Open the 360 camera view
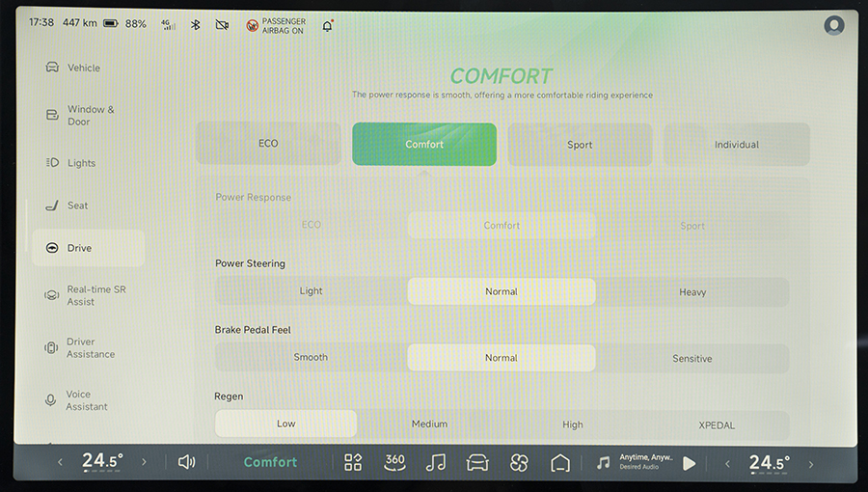 click(x=394, y=462)
